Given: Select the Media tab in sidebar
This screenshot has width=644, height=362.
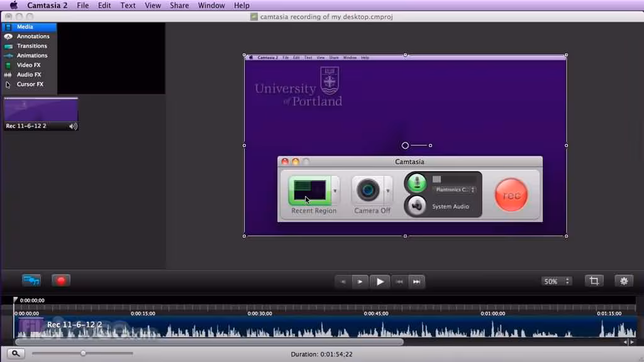Looking at the screenshot, I should [x=29, y=26].
